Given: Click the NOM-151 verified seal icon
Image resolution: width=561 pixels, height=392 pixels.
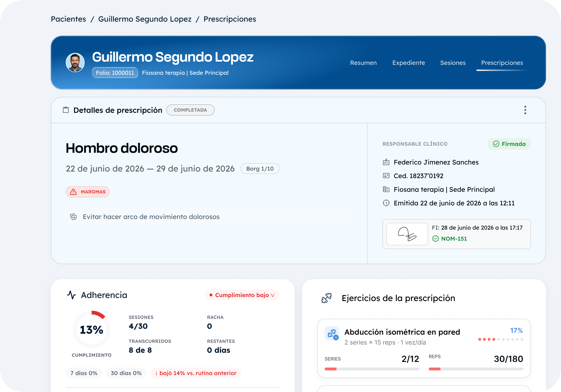Looking at the screenshot, I should tap(435, 239).
